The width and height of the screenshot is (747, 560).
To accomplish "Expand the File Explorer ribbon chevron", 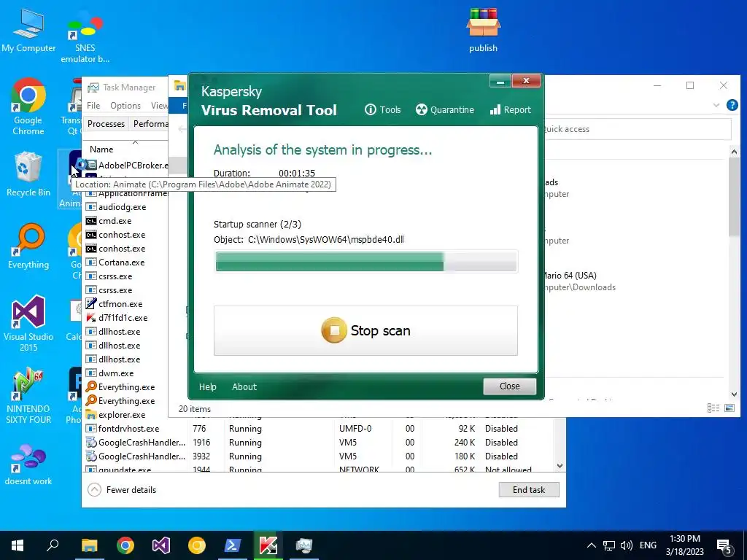I will [716, 105].
